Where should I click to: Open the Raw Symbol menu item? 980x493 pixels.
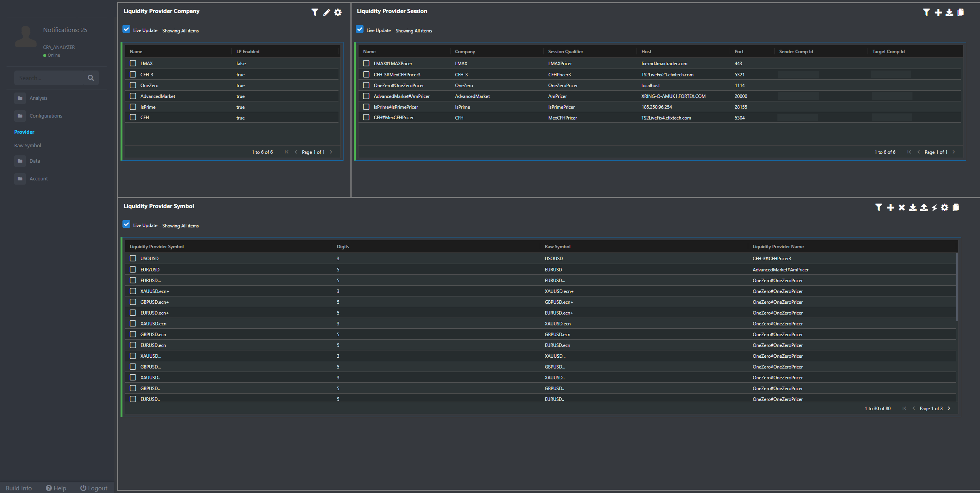click(28, 145)
